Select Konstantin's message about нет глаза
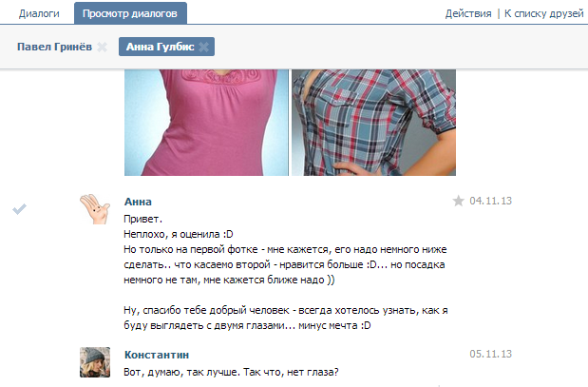This screenshot has width=588, height=387. [x=231, y=373]
